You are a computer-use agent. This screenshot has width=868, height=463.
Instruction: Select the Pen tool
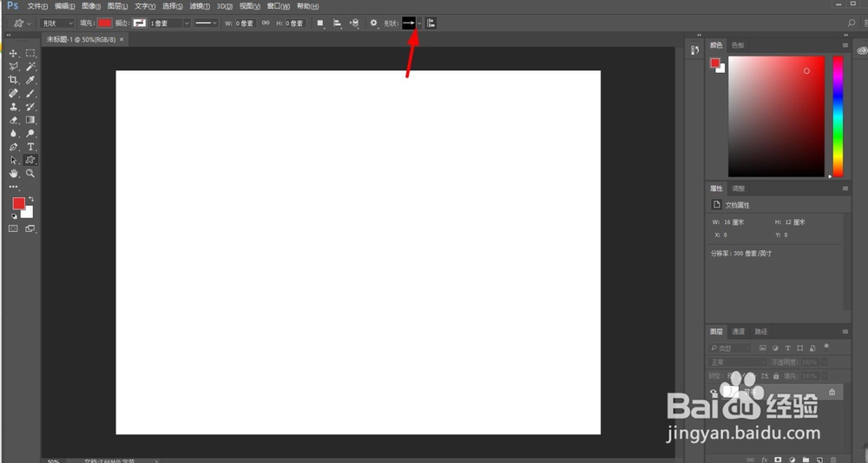tap(13, 147)
